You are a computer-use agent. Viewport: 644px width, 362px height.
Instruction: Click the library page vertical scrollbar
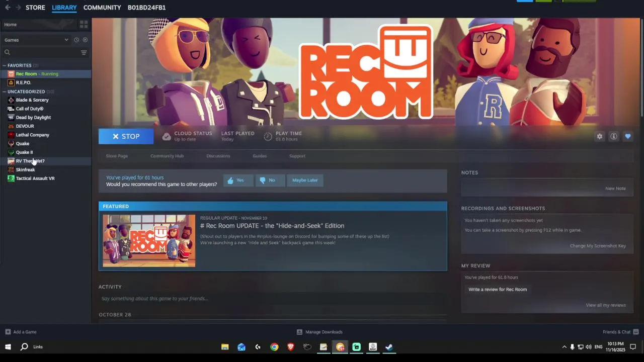pos(641,68)
